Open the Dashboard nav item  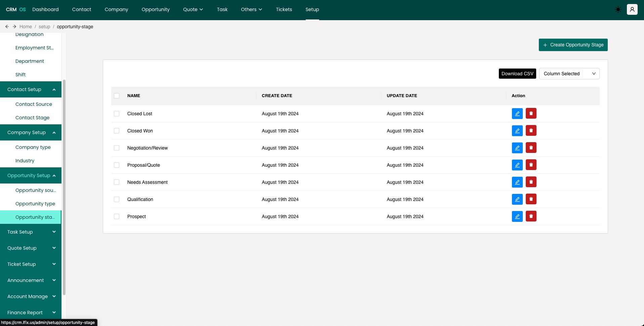point(45,9)
